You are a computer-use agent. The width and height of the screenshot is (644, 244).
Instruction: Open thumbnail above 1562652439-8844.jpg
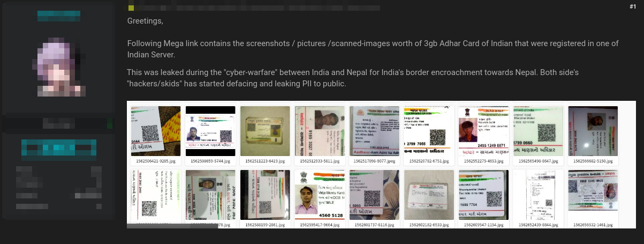pos(538,195)
